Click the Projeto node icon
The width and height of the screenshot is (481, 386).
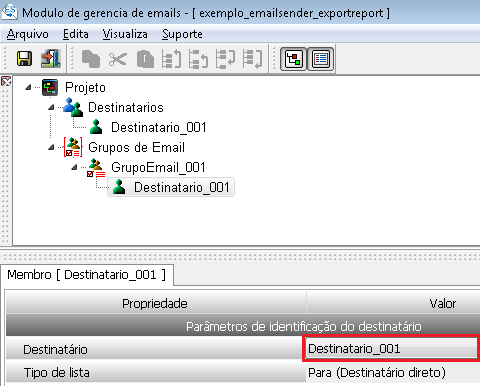(50, 88)
